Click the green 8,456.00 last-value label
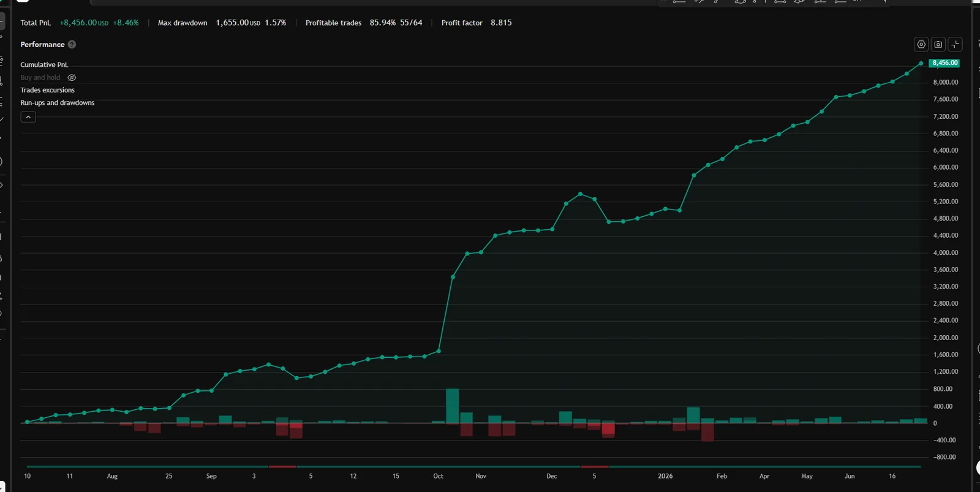 tap(944, 63)
